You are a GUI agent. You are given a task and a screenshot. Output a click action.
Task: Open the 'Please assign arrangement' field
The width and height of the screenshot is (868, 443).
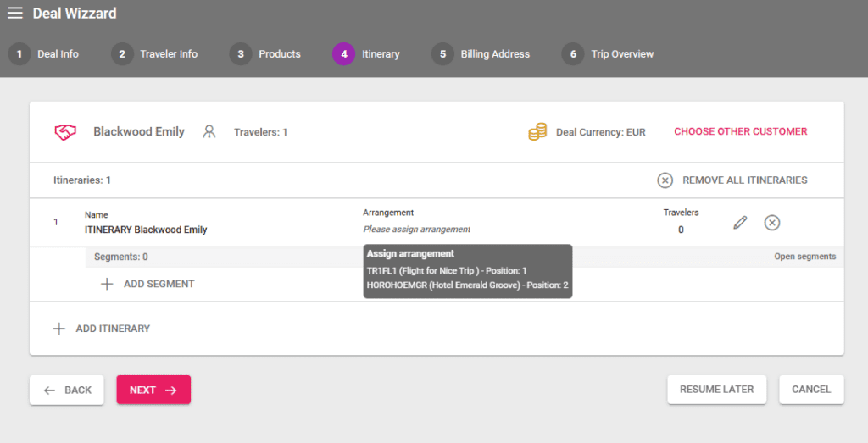coord(416,230)
